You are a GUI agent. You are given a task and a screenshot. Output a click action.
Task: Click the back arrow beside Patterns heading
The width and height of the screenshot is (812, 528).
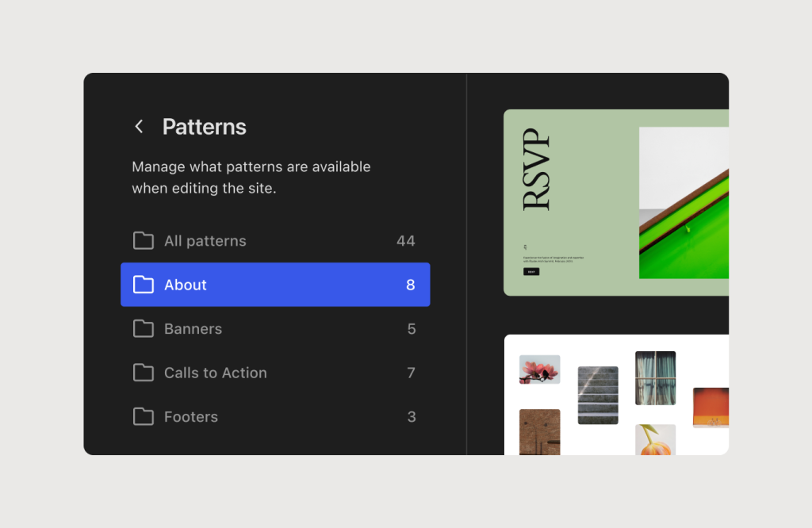[x=139, y=126]
